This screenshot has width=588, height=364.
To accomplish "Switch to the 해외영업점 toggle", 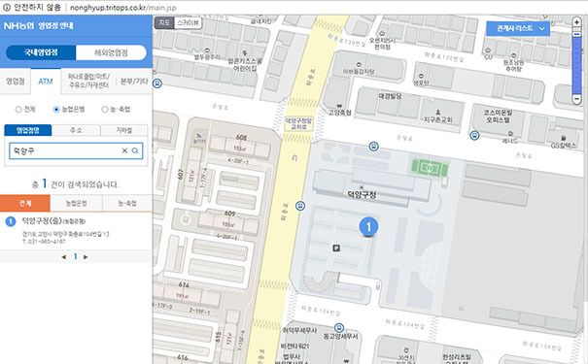I will [111, 52].
